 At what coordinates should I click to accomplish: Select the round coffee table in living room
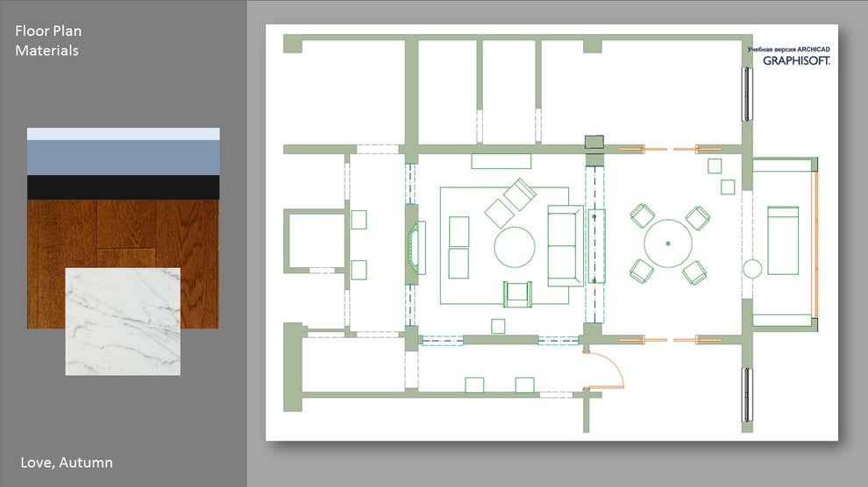point(515,247)
